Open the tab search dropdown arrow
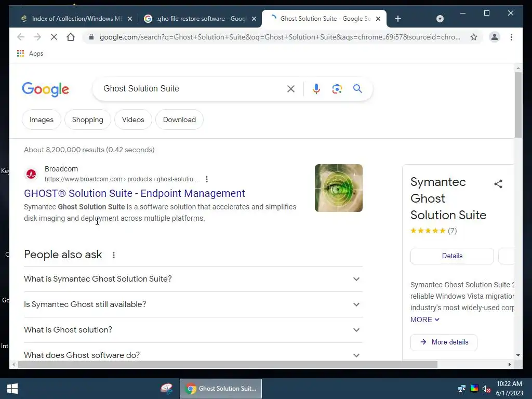The width and height of the screenshot is (532, 399). pos(440,19)
